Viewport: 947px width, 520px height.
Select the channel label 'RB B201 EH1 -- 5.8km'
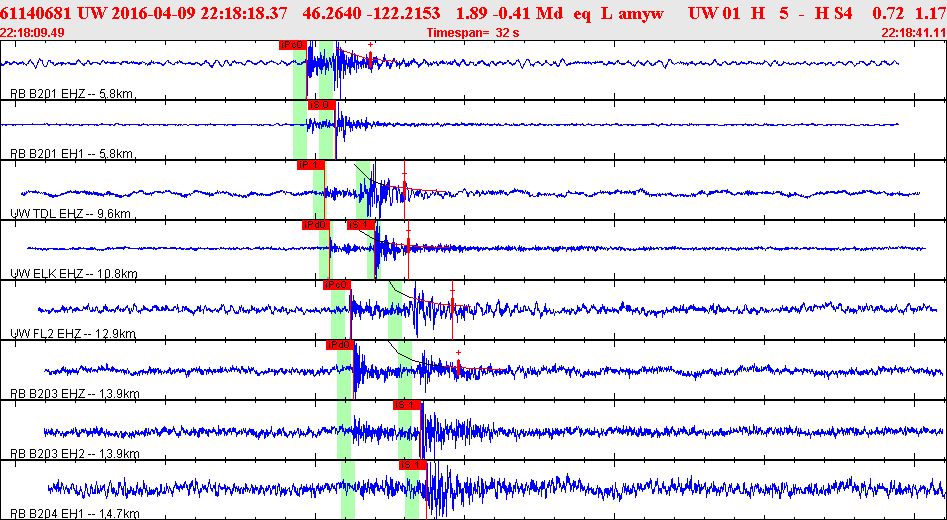click(72, 154)
